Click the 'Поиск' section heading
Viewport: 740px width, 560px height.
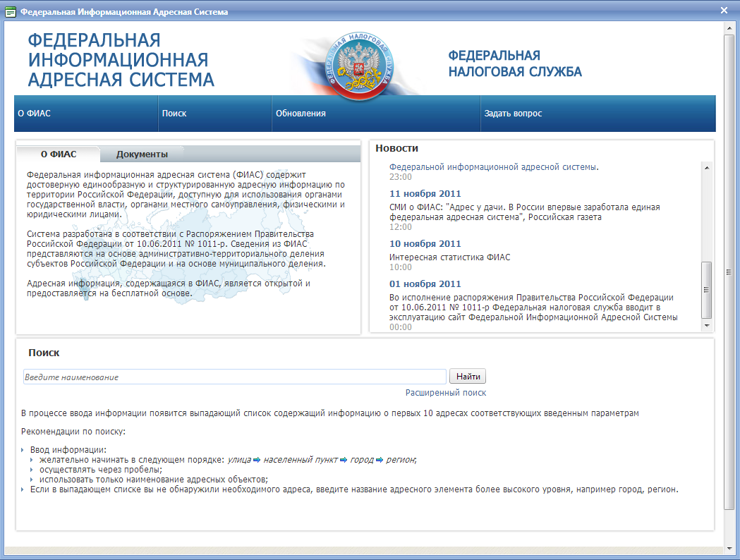[44, 353]
